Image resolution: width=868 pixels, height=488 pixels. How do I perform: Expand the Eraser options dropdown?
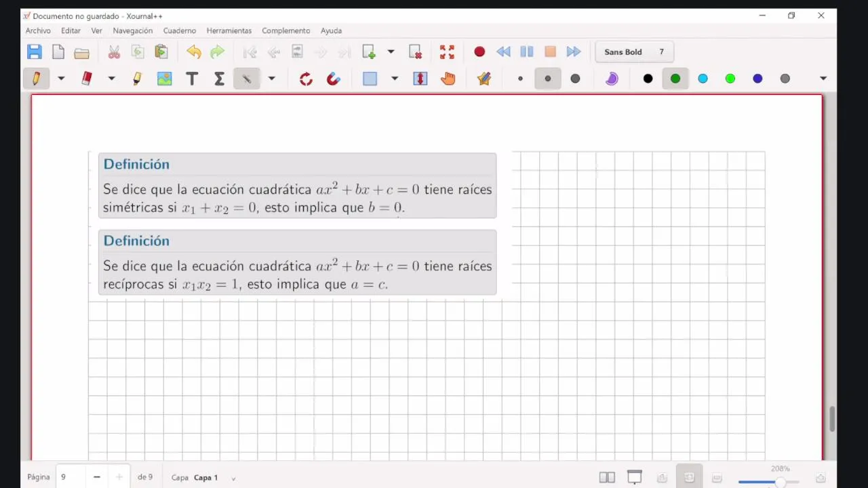(111, 79)
